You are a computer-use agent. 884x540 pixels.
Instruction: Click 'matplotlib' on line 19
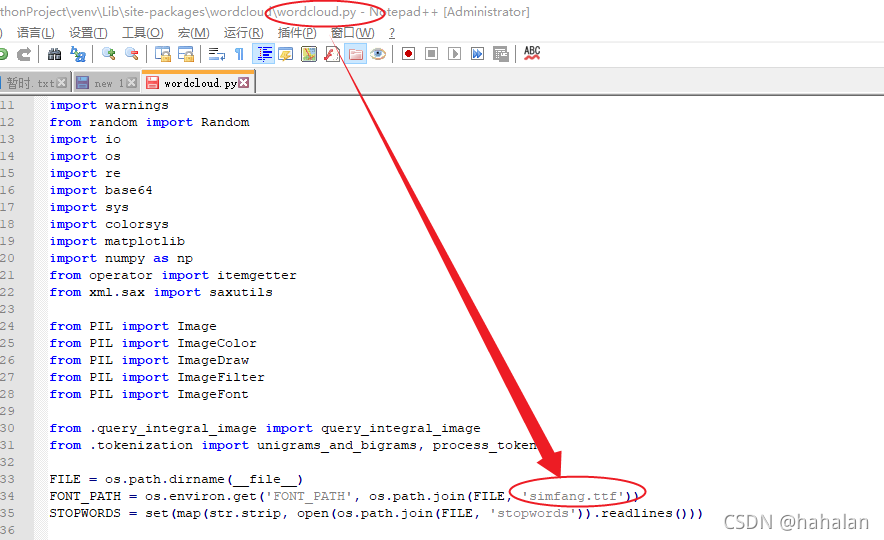(x=145, y=241)
